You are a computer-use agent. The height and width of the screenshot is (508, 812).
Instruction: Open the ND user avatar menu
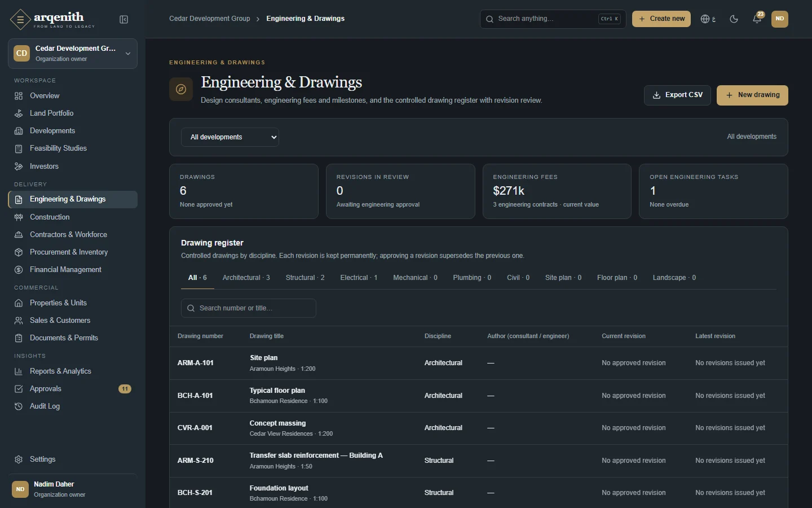[x=780, y=19]
